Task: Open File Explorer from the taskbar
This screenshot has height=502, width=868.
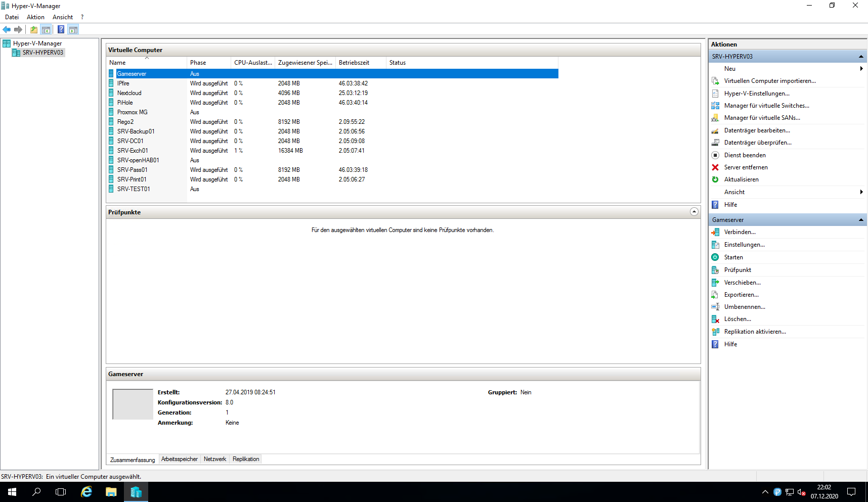Action: [111, 492]
